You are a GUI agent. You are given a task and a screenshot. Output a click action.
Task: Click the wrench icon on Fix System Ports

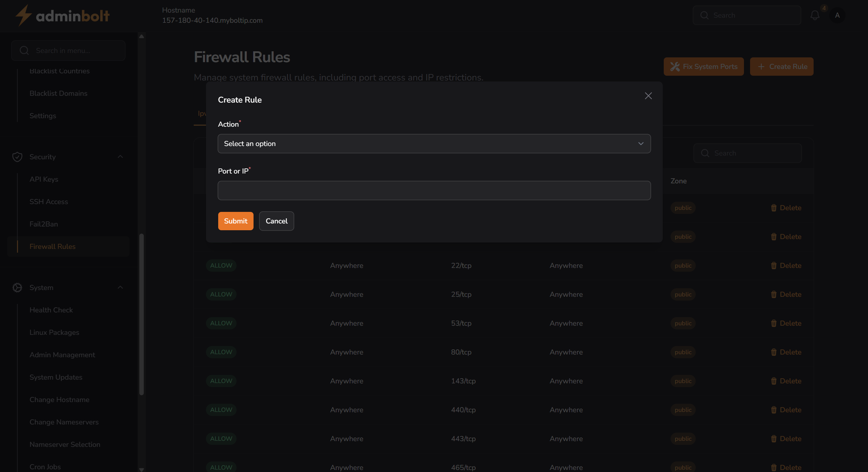675,66
